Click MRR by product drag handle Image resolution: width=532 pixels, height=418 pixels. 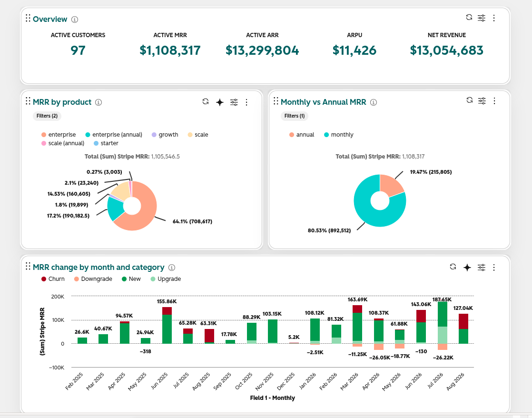tap(28, 101)
